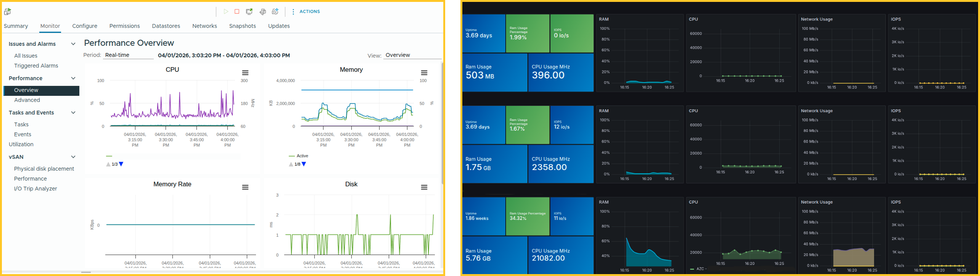Open Tasks in the sidebar
The width and height of the screenshot is (980, 276).
21,124
